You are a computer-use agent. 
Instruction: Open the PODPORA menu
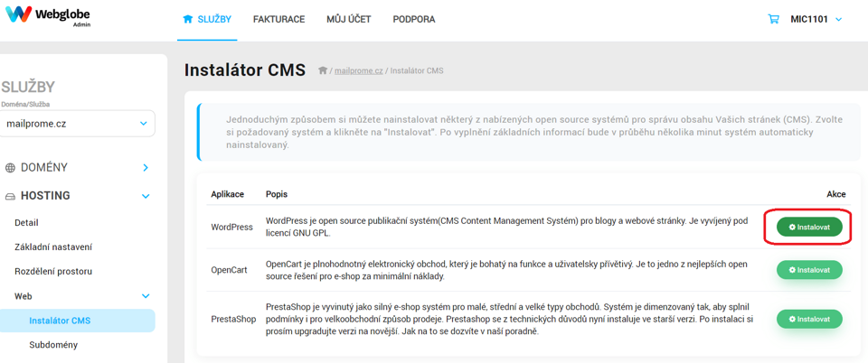414,19
